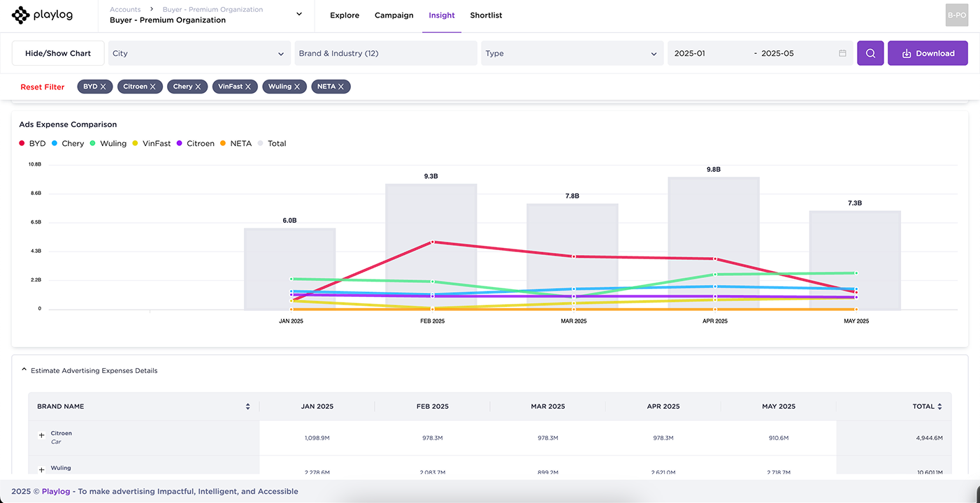Go to the Shortlist tab

point(486,15)
